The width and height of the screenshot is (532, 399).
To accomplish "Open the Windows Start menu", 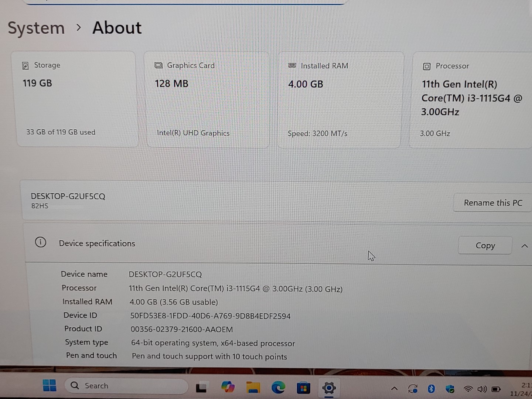I will (50, 385).
